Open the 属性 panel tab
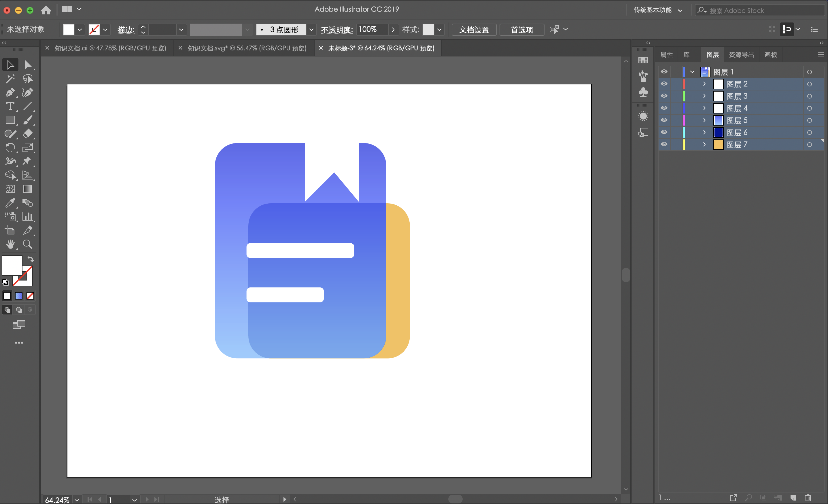This screenshot has width=828, height=504. [666, 55]
